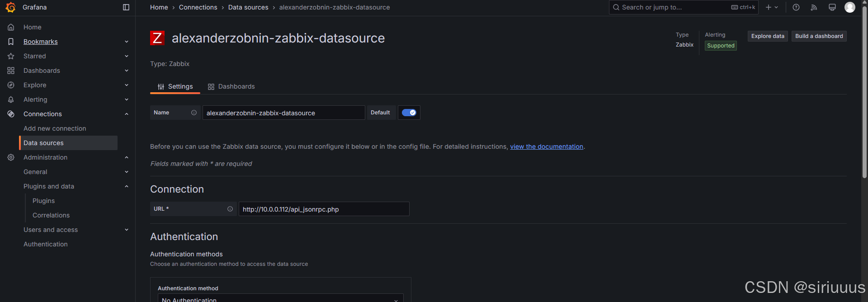Image resolution: width=868 pixels, height=302 pixels.
Task: Click the Home house icon in sidebar
Action: (11, 27)
